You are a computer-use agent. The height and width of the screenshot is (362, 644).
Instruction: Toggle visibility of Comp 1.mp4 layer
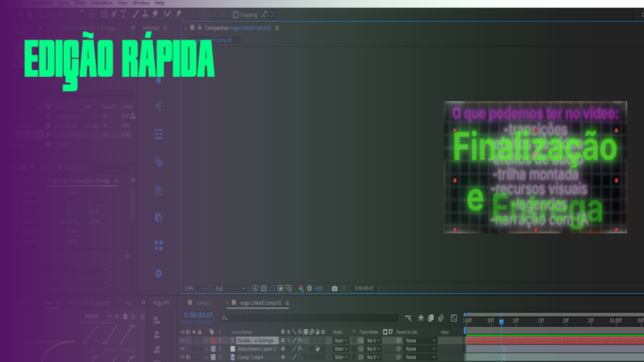click(182, 357)
